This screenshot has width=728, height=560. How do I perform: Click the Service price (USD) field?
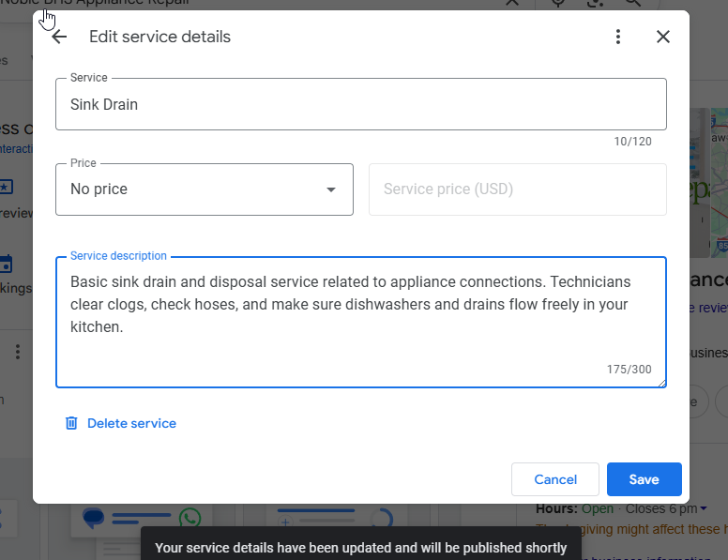point(517,189)
